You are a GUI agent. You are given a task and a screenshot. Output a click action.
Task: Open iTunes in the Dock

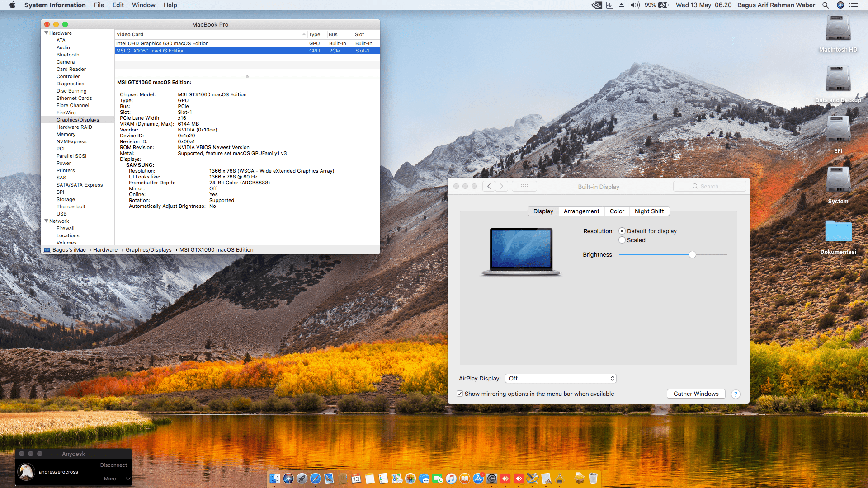click(x=451, y=479)
